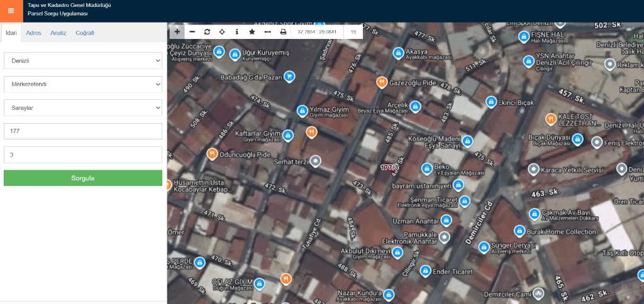Switch to the Analiz tab
644x304 pixels.
[x=58, y=33]
